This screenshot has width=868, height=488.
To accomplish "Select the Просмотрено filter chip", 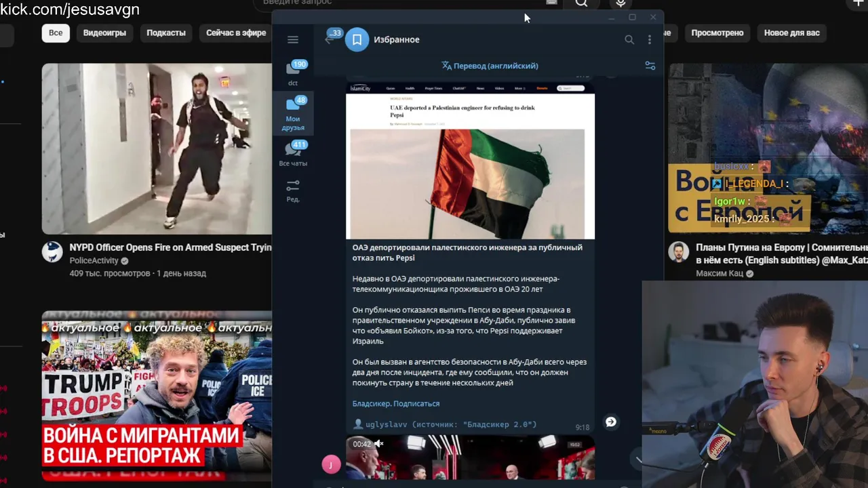I will coord(717,33).
